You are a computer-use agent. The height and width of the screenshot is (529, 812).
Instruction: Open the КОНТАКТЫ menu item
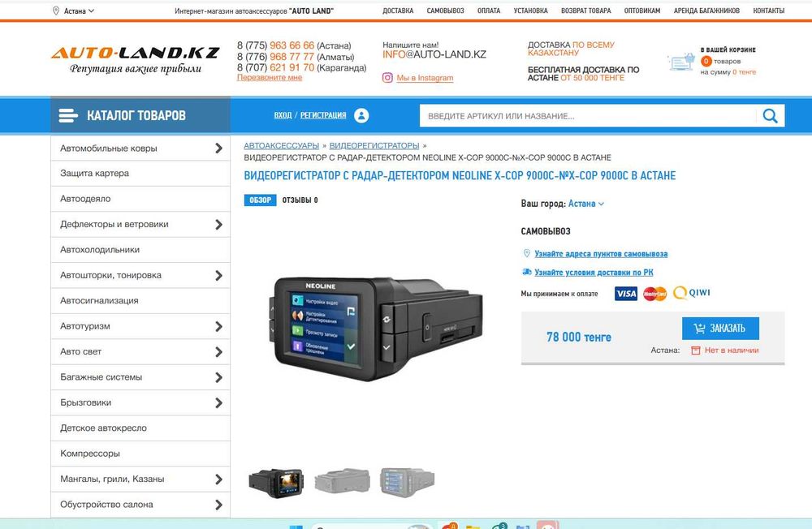point(768,11)
